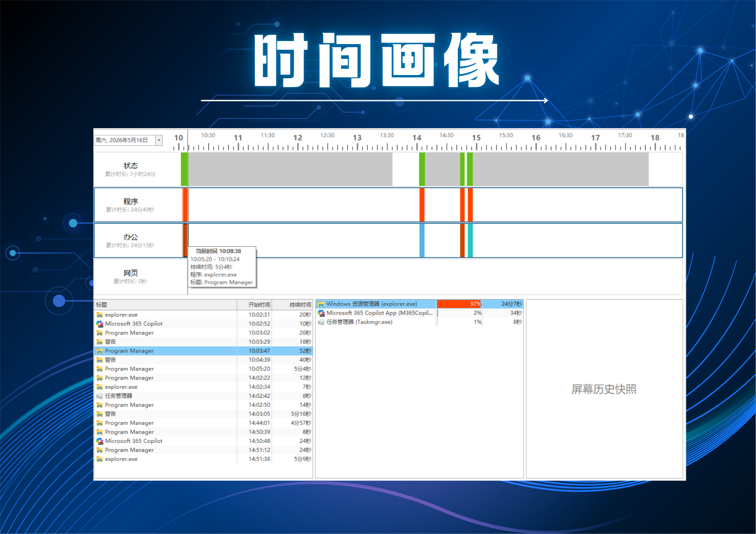This screenshot has width=756, height=534.
Task: Click folder icon in the 14:50:39 row
Action: 100,432
